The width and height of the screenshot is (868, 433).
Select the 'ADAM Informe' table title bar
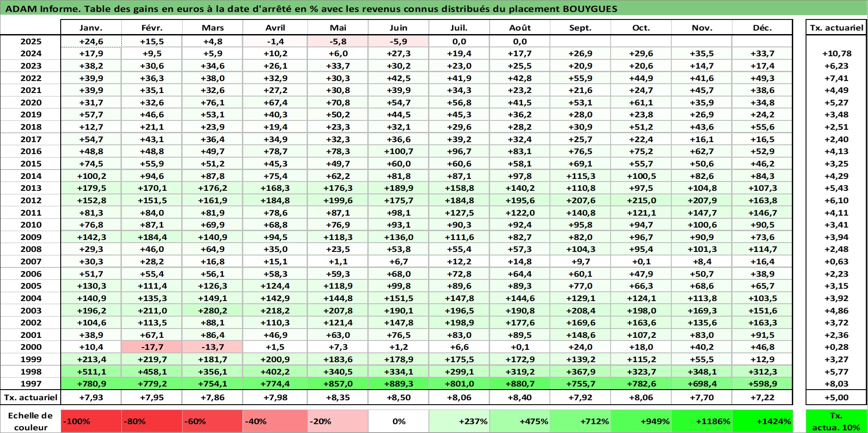pos(434,8)
